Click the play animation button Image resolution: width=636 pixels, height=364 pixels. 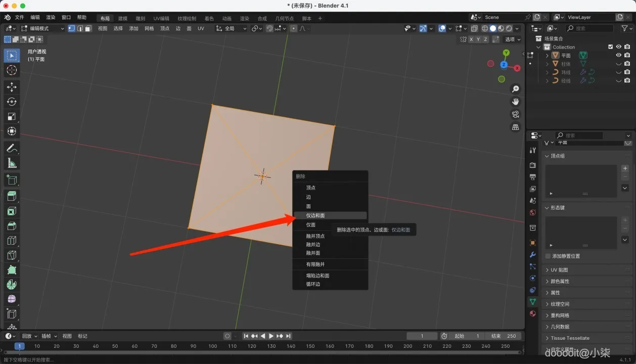tap(271, 336)
